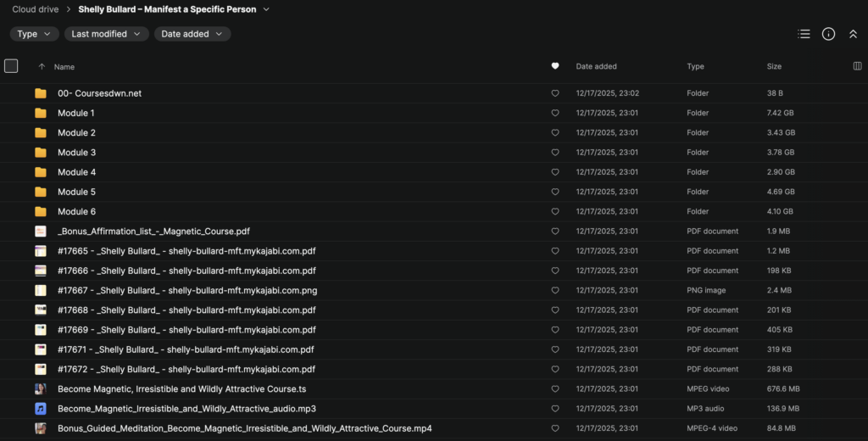Favorite the Module 3 folder

point(555,153)
